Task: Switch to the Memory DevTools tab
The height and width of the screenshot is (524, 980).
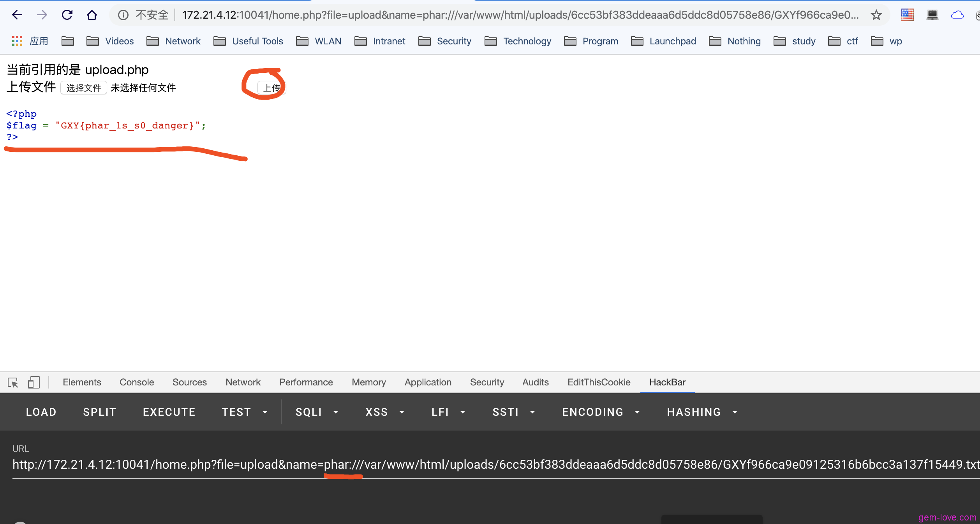Action: click(369, 382)
